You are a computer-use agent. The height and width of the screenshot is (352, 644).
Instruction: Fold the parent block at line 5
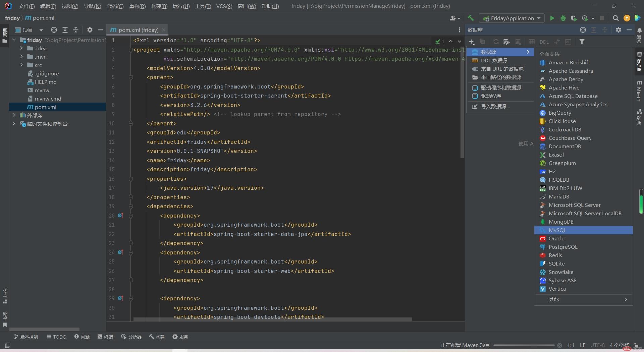(x=130, y=77)
